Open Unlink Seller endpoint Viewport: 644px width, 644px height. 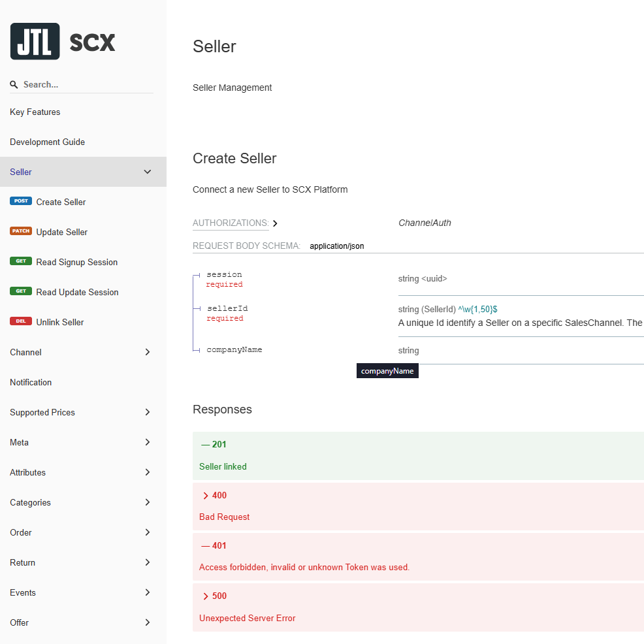click(x=60, y=322)
